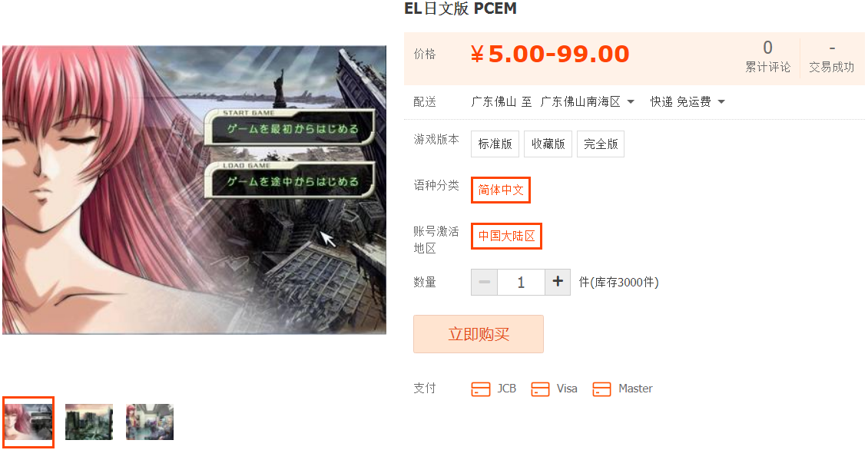Click the Visa card payment icon
This screenshot has height=450, width=868.
pyautogui.click(x=540, y=389)
